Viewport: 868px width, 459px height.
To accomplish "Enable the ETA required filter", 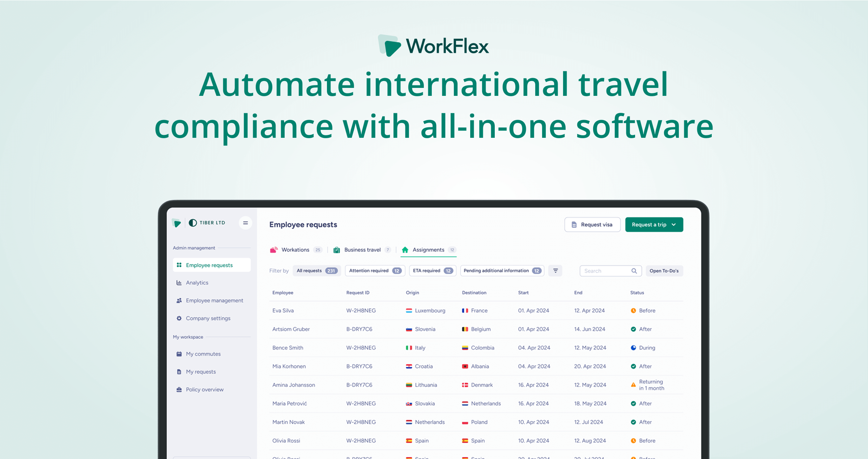I will [x=432, y=271].
